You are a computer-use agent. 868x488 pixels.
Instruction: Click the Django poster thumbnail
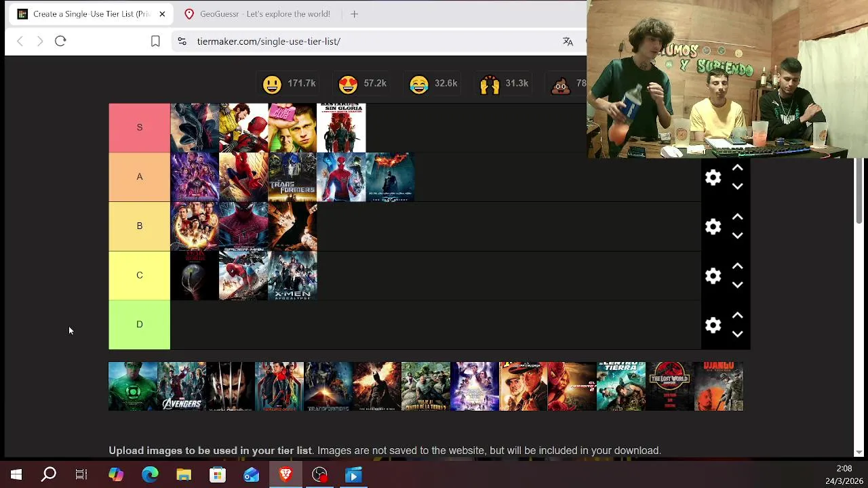(x=719, y=386)
